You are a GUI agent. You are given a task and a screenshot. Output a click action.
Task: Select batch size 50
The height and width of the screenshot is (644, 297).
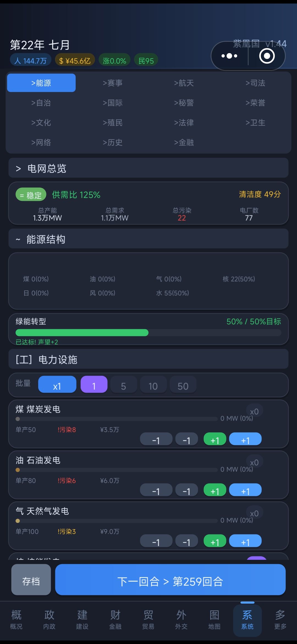point(183,386)
